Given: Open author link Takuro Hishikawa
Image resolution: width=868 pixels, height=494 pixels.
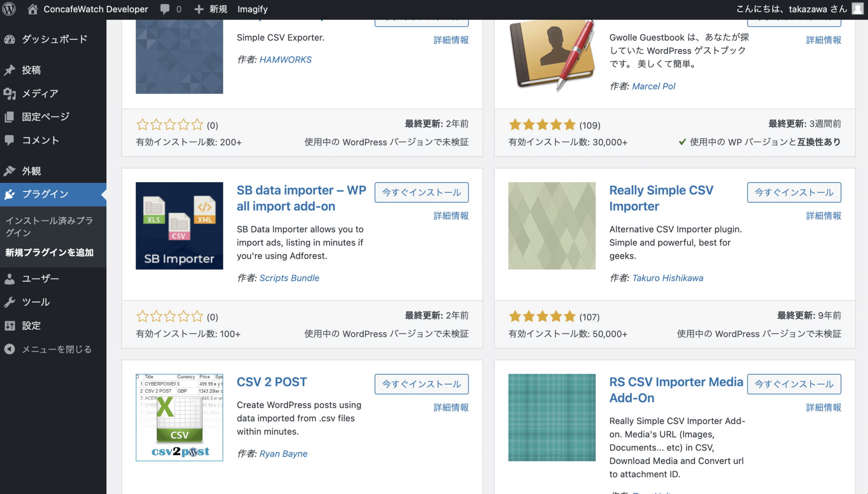Looking at the screenshot, I should (x=668, y=278).
